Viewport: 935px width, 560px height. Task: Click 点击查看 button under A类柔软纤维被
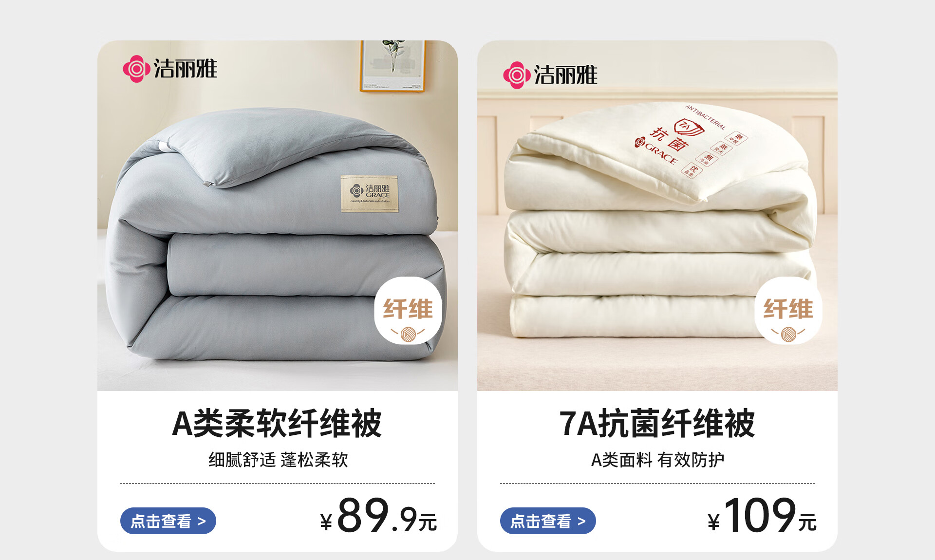pos(168,521)
